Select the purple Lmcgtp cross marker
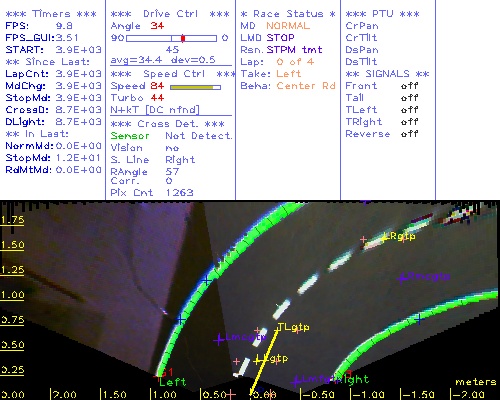 click(x=219, y=340)
